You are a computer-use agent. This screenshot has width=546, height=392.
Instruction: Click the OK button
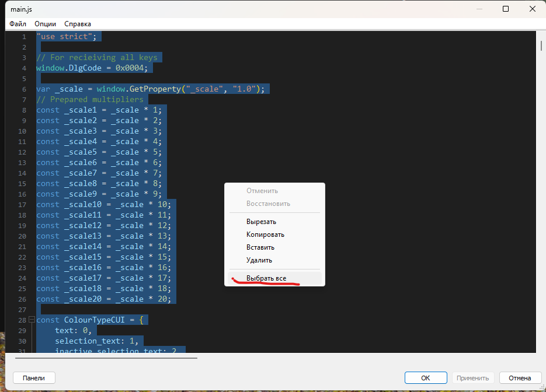click(x=426, y=378)
